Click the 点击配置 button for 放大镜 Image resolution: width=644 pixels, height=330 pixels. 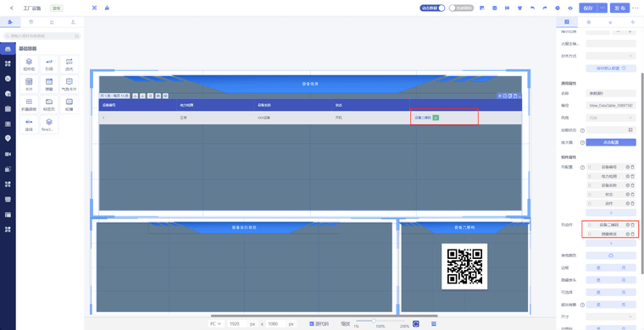(611, 142)
